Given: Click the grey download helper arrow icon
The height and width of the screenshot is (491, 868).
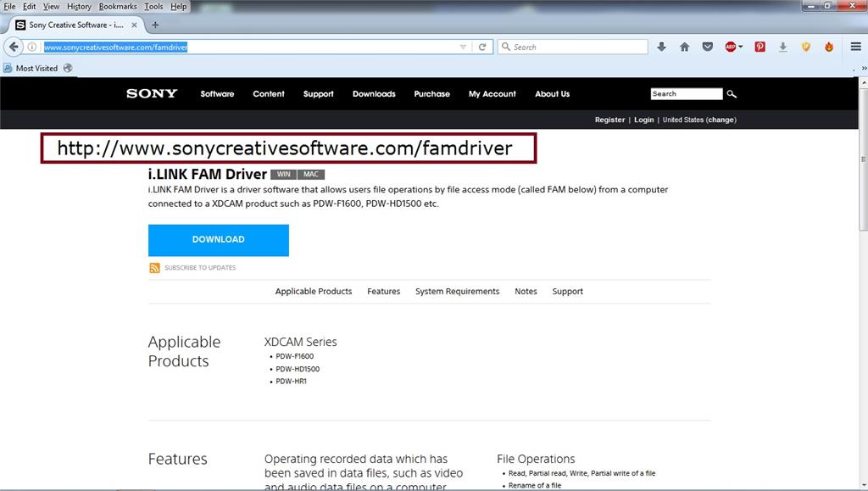Looking at the screenshot, I should coord(782,47).
